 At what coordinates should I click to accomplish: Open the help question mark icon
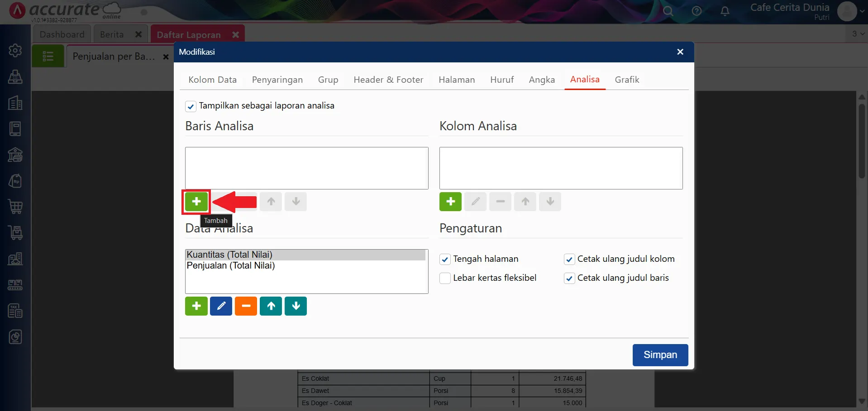[x=697, y=11]
